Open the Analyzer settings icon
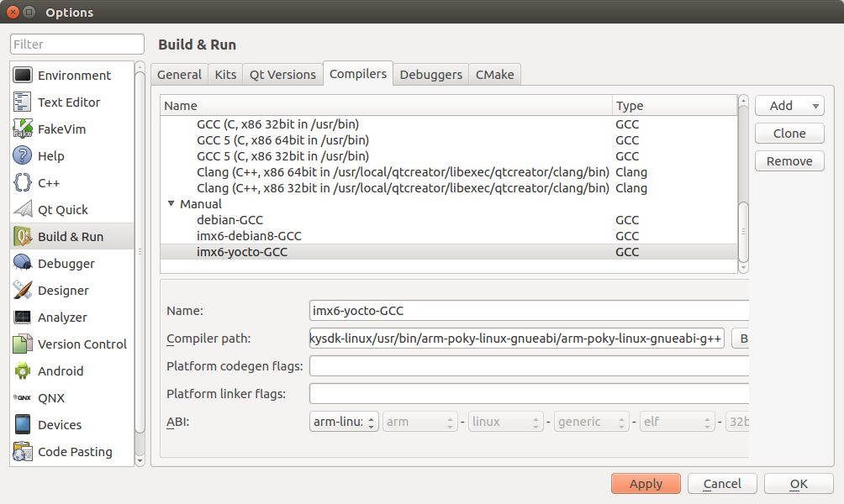 (24, 318)
